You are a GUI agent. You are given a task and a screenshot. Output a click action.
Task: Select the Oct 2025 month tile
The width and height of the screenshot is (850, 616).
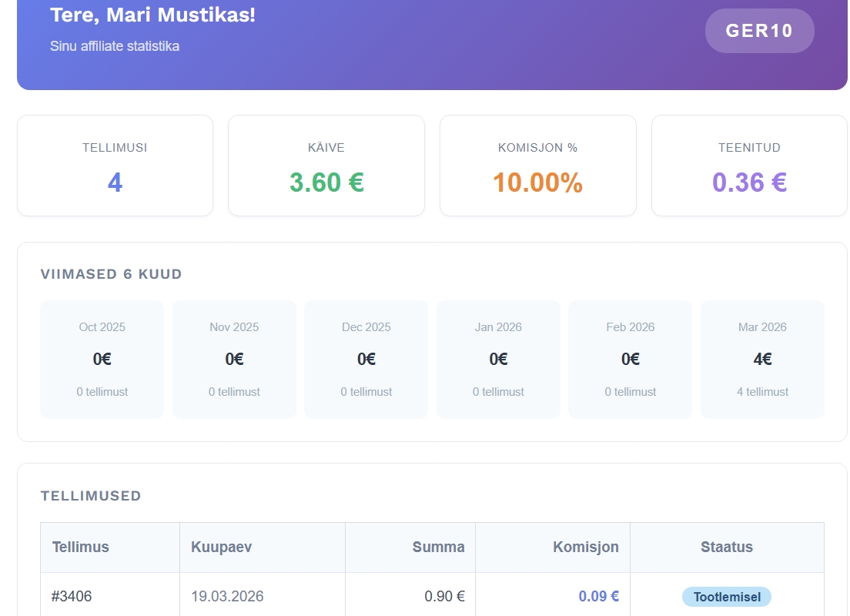point(102,359)
